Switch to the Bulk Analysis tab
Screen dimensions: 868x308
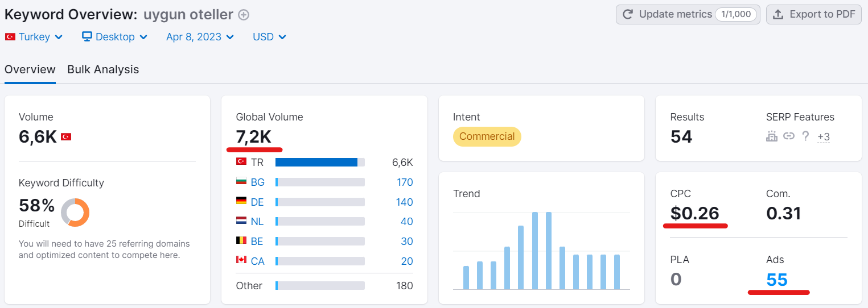coord(103,69)
